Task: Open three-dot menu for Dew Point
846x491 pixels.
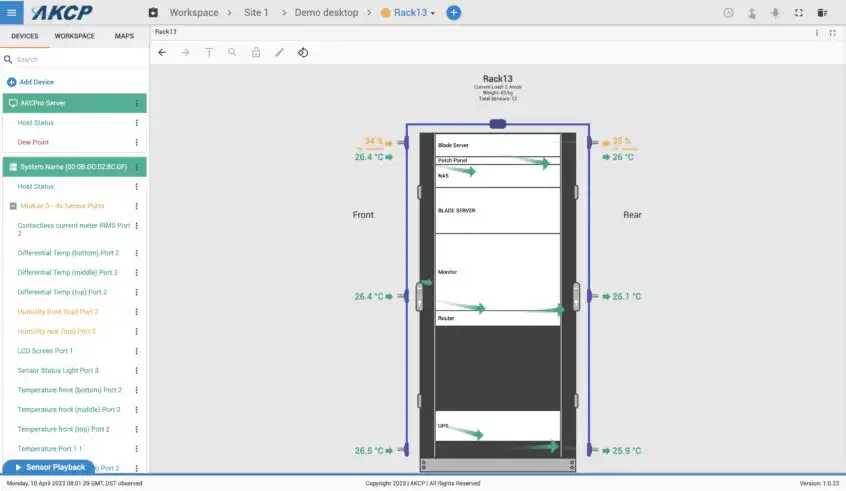Action: (137, 142)
